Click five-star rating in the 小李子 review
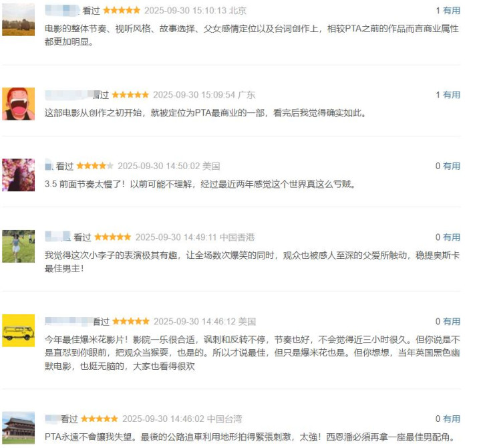 pyautogui.click(x=113, y=237)
